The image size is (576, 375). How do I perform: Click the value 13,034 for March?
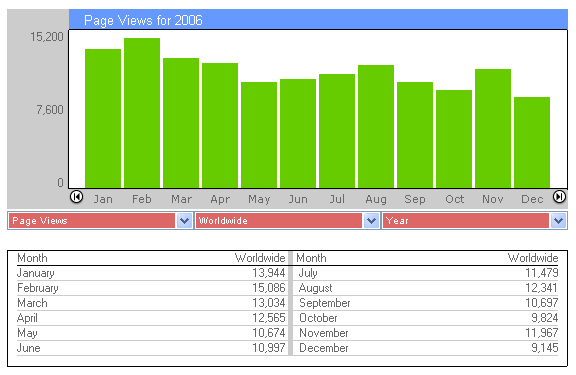(x=269, y=303)
